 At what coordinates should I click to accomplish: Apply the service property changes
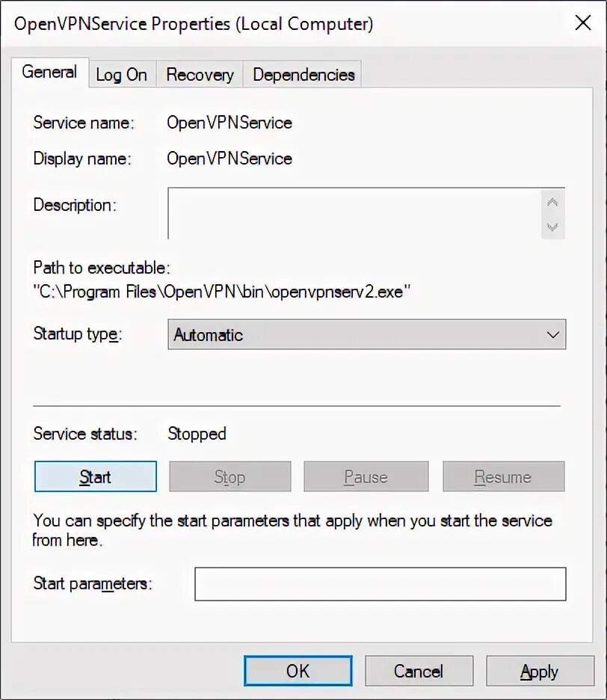click(540, 671)
